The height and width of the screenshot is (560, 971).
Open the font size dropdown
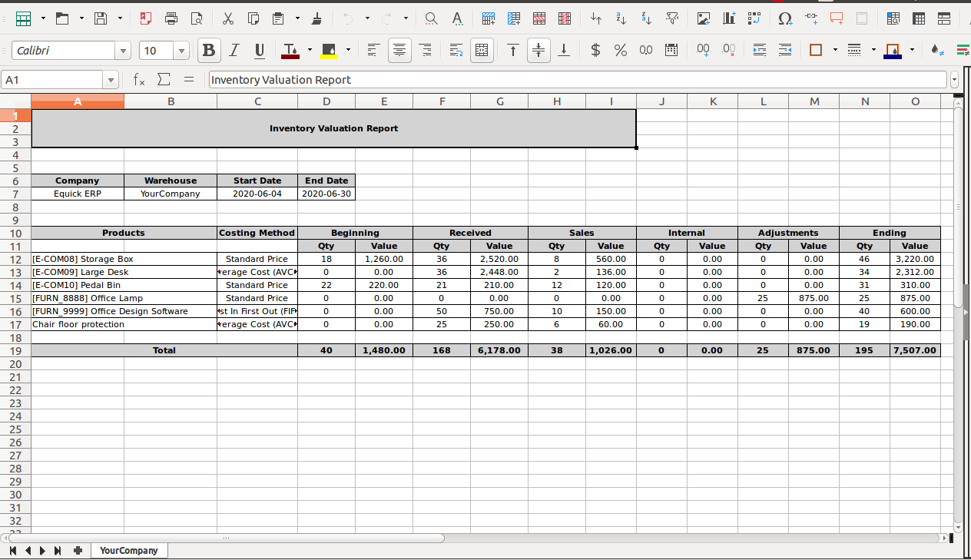(x=182, y=51)
